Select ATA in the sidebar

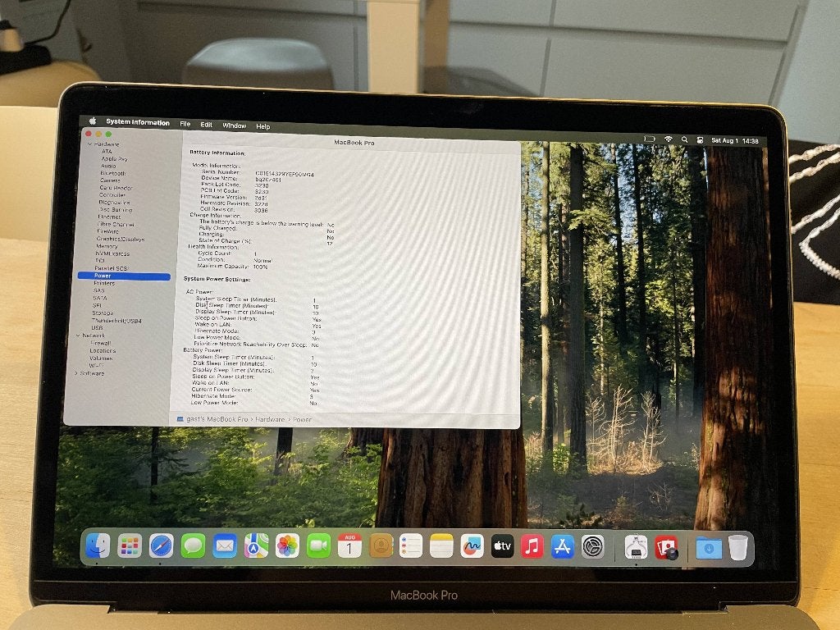coord(107,152)
